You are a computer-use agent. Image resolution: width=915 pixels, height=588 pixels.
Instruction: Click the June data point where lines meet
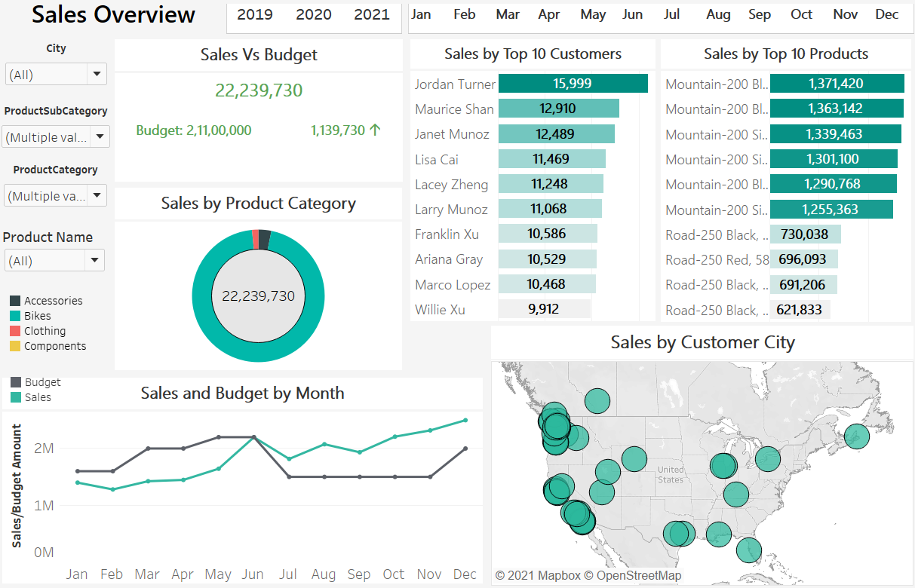pos(253,436)
